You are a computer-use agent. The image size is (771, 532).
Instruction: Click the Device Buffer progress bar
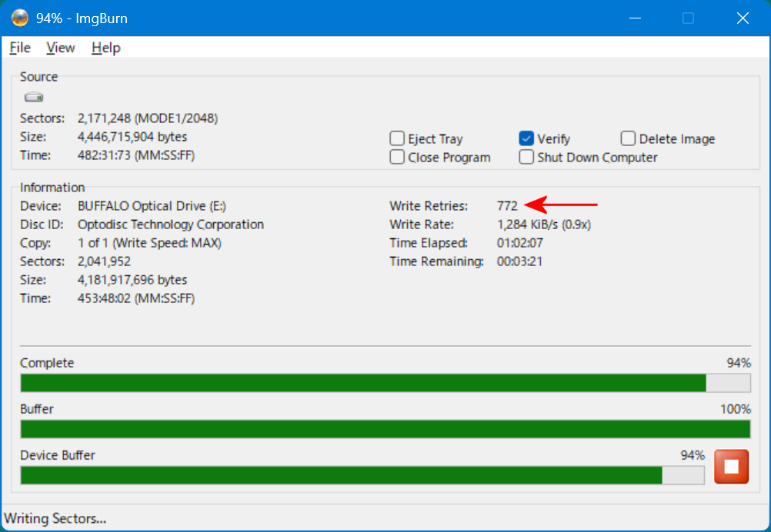click(x=362, y=475)
